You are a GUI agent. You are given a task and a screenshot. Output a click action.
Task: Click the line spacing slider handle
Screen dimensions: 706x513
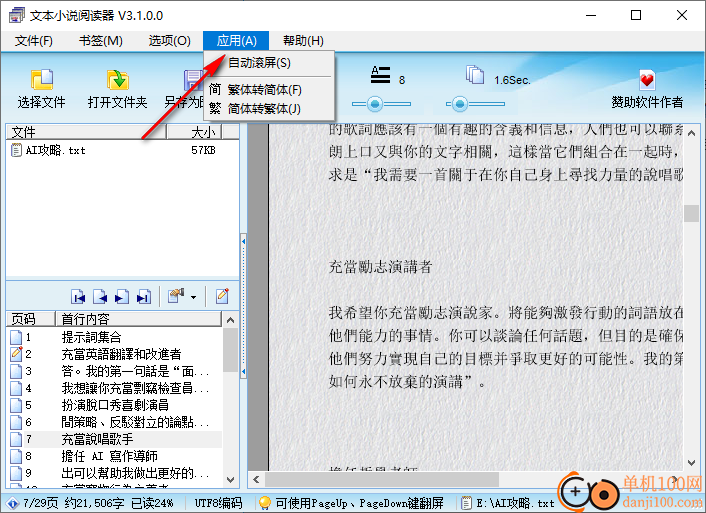[x=375, y=104]
